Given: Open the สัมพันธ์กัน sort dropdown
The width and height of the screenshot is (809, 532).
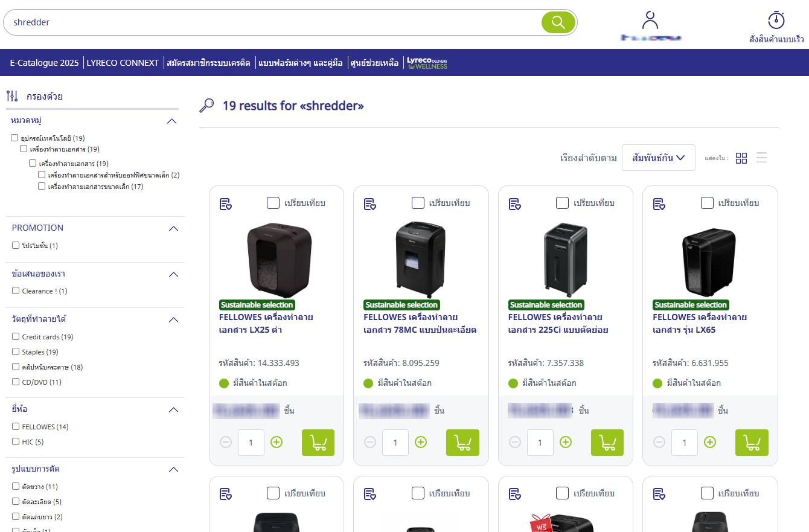Looking at the screenshot, I should pyautogui.click(x=658, y=158).
